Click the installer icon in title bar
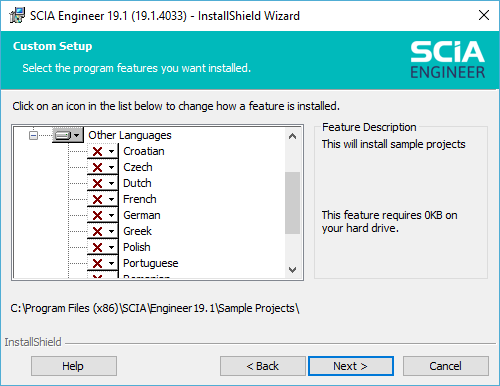500x386 pixels. click(17, 15)
